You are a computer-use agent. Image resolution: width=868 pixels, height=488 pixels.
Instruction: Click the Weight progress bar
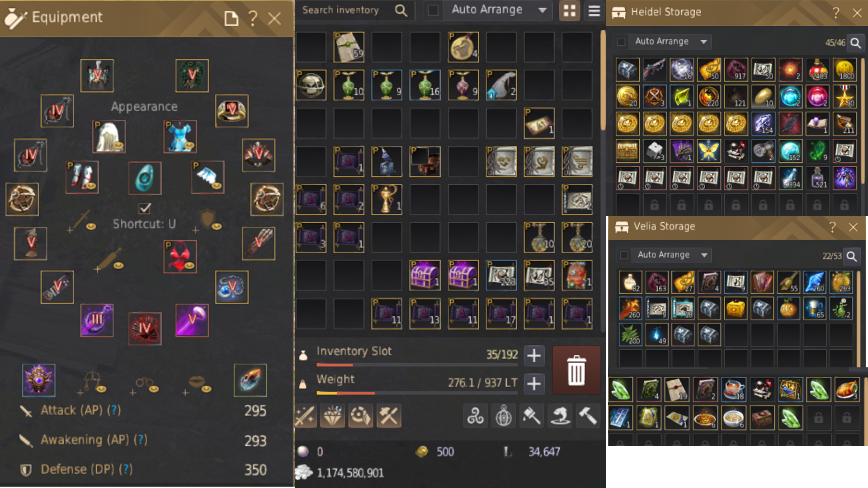[x=416, y=393]
